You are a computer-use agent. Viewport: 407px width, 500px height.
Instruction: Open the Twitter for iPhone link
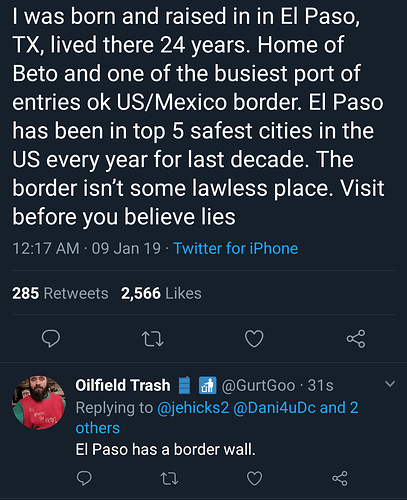coord(236,249)
